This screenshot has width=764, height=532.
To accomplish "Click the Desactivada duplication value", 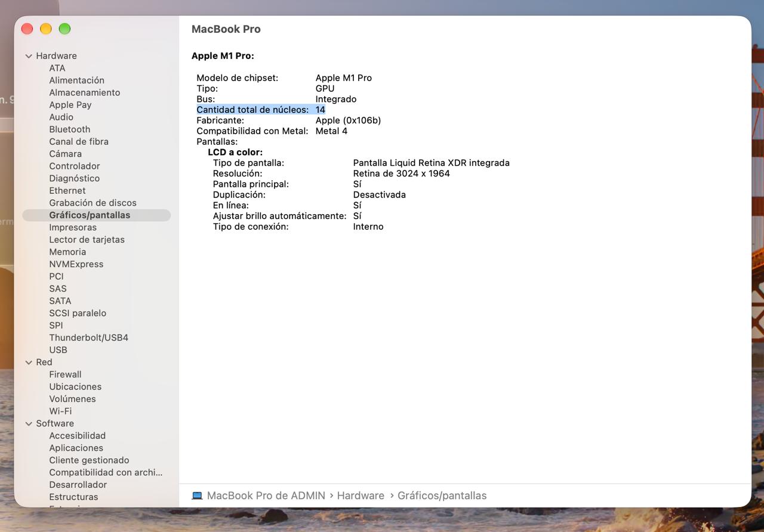I will (x=379, y=195).
